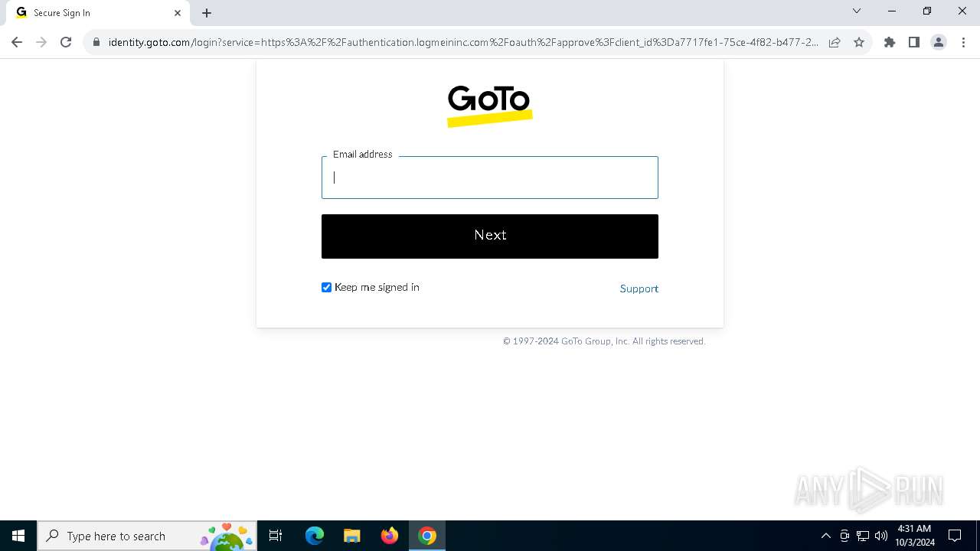Open a new browser tab

tap(207, 13)
